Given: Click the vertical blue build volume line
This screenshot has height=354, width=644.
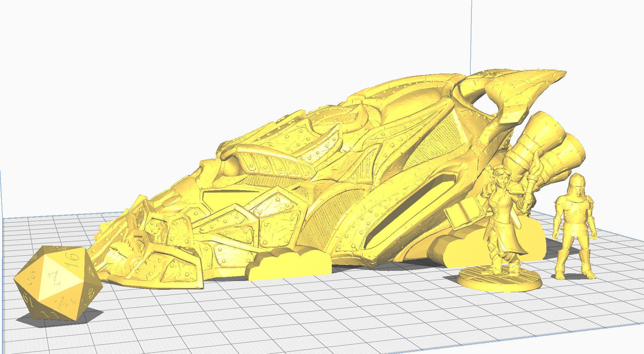Looking at the screenshot, I should [470, 36].
